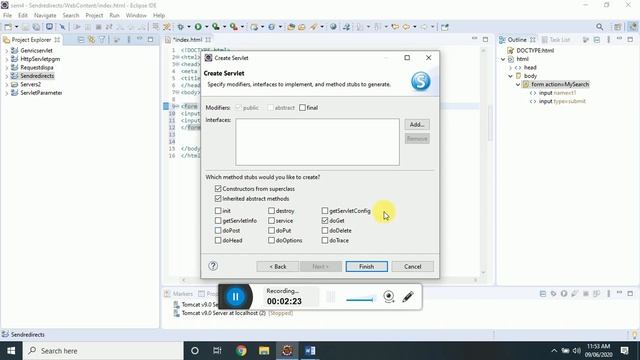
Task: Switch to the Markers tab
Action: coord(178,293)
